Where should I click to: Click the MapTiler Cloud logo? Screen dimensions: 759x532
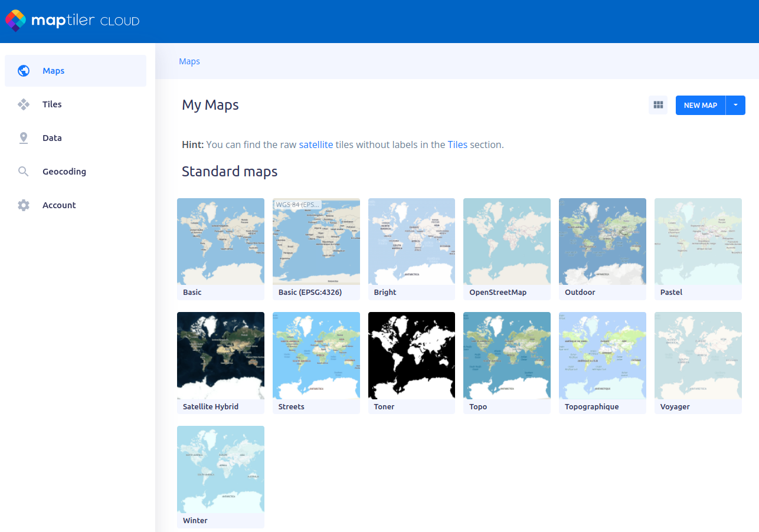(72, 21)
